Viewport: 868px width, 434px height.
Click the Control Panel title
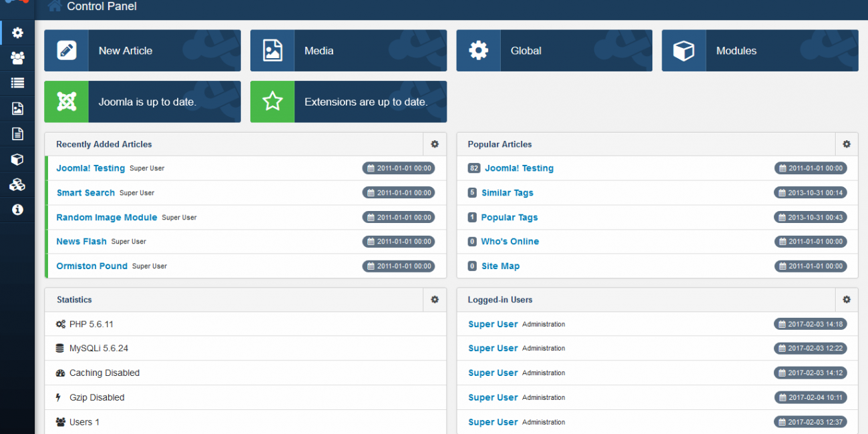coord(102,7)
